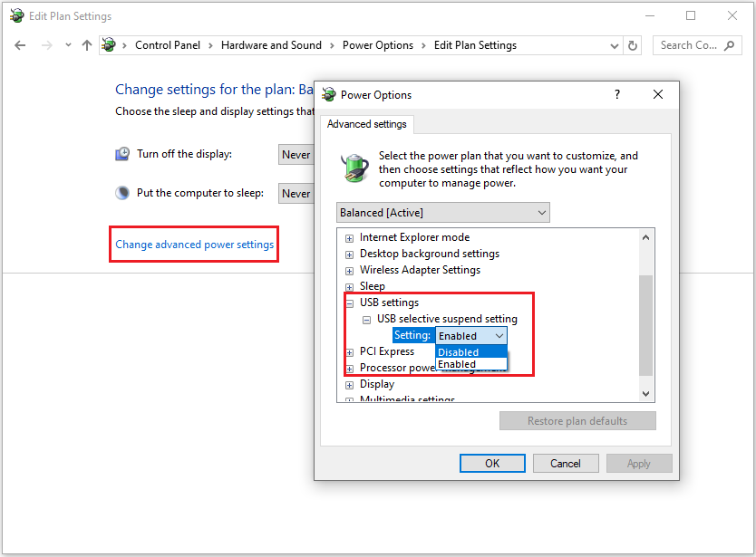Click the Edit Plan Settings title icon
Viewport: 756px width, 557px height.
pyautogui.click(x=17, y=15)
